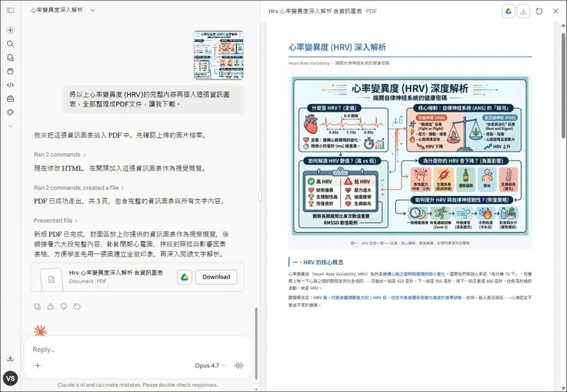
Task: Expand the first 'Ran 2 commands' step
Action: [x=60, y=155]
